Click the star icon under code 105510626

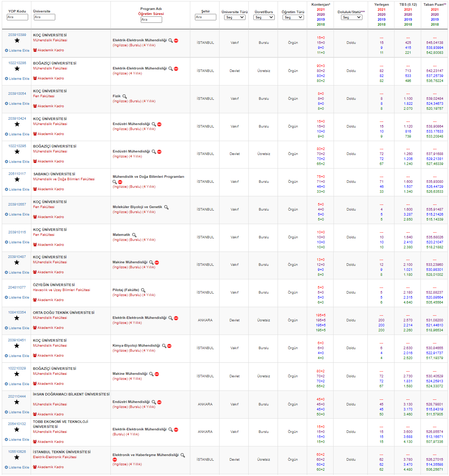click(17, 457)
